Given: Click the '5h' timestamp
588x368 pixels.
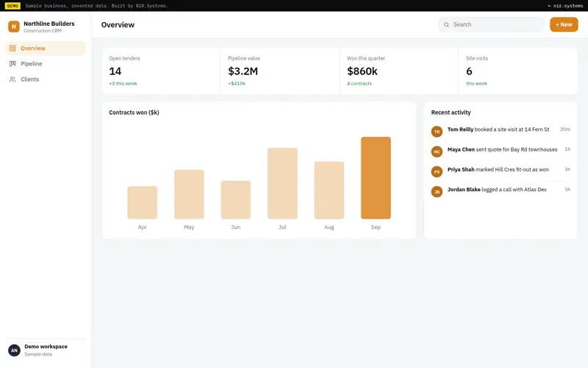Looking at the screenshot, I should (x=567, y=189).
